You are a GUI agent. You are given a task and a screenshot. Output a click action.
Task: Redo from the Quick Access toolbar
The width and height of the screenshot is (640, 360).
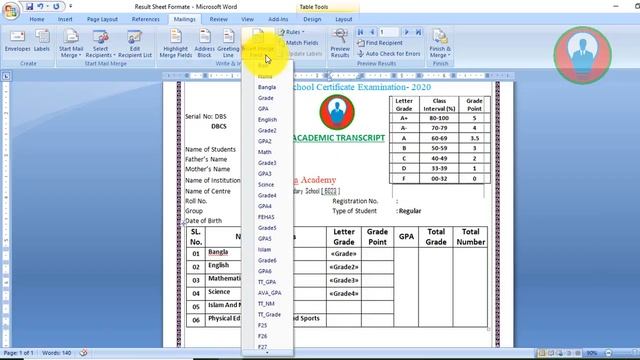56,7
